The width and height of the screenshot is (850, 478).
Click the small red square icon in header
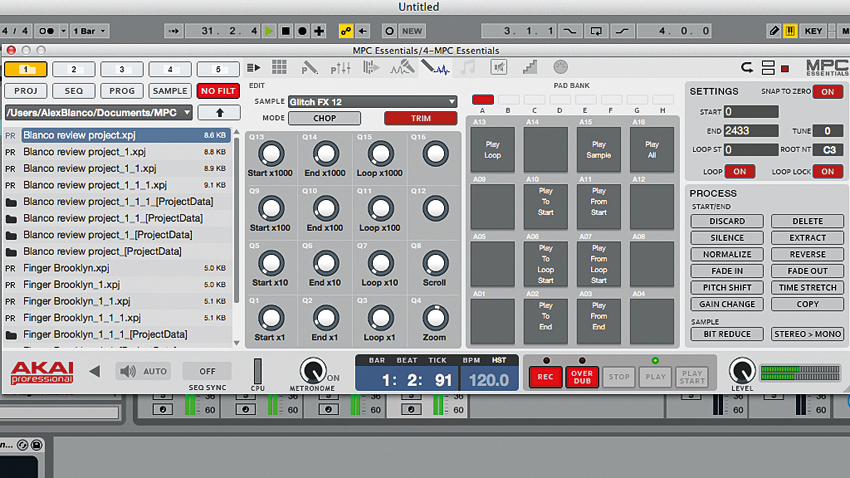[784, 69]
